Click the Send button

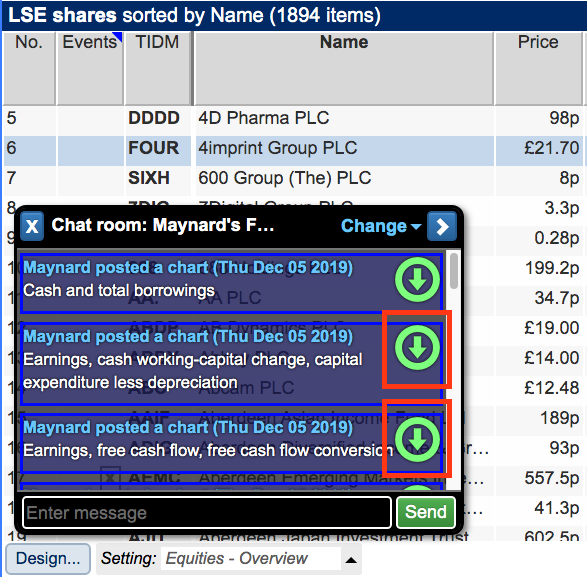click(426, 512)
